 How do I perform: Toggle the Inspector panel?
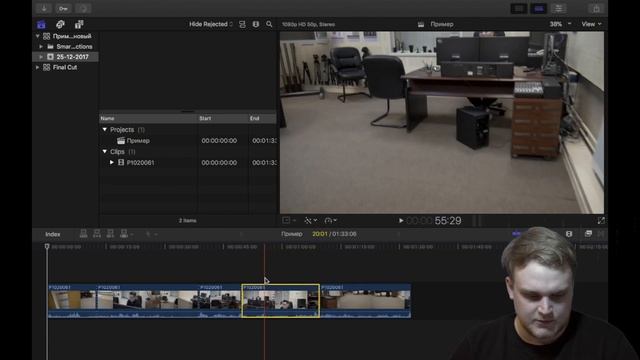(558, 8)
